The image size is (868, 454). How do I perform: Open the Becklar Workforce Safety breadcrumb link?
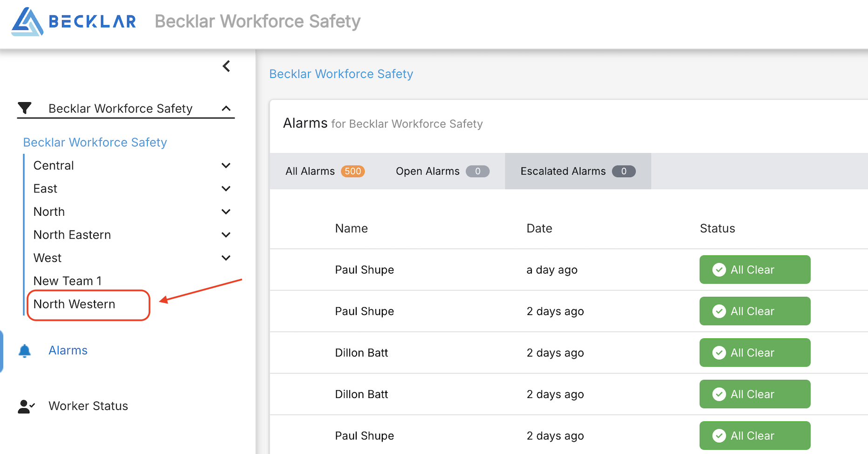click(x=341, y=74)
